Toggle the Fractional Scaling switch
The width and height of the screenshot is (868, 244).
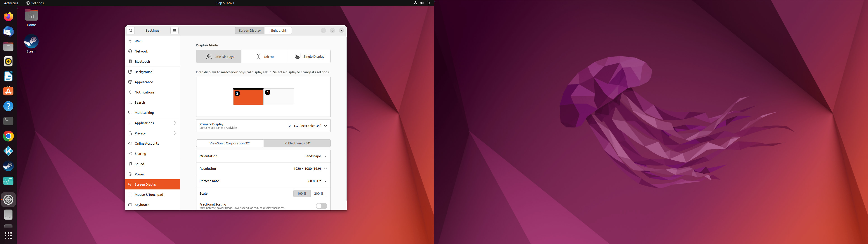point(321,206)
